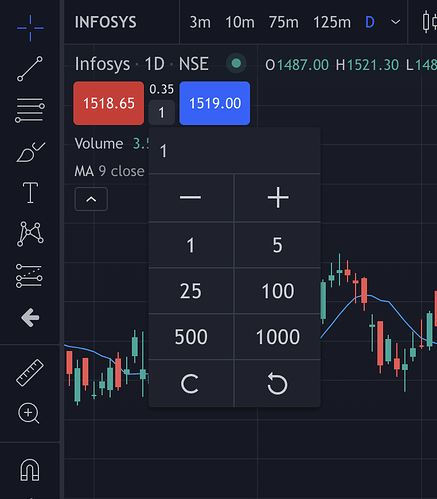
Task: Choose quantity preset 1000
Action: [278, 337]
